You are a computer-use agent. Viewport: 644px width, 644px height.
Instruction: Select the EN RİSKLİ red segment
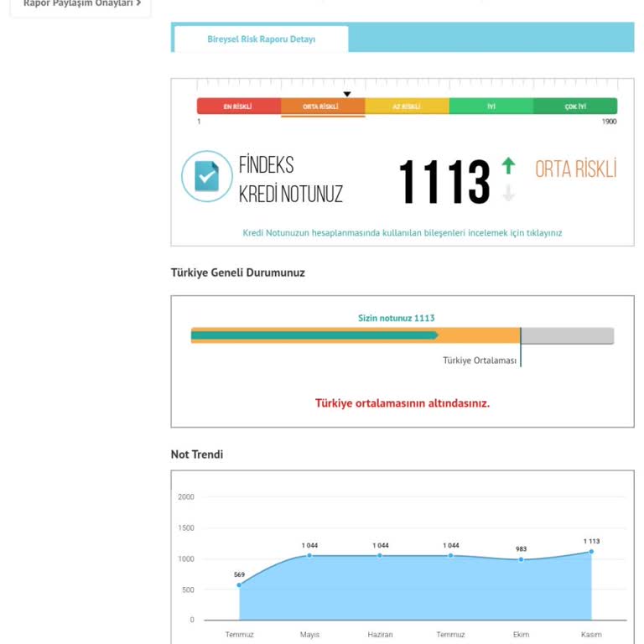(x=239, y=106)
